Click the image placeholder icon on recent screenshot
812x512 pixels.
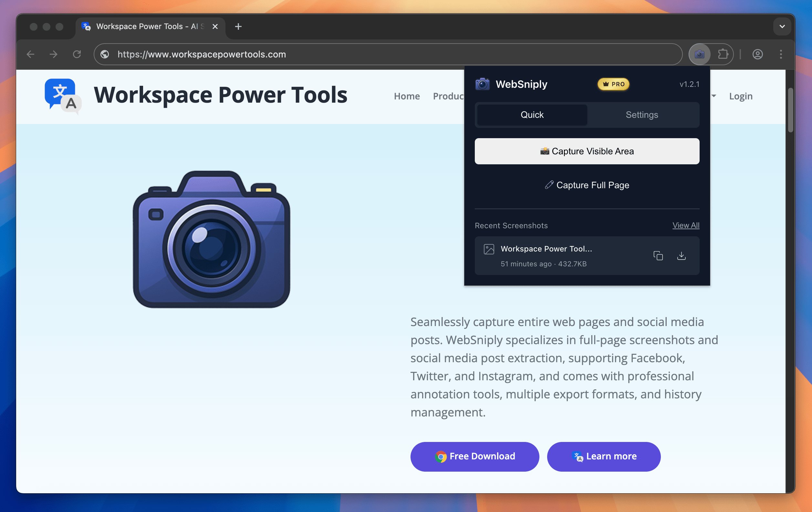coord(488,249)
